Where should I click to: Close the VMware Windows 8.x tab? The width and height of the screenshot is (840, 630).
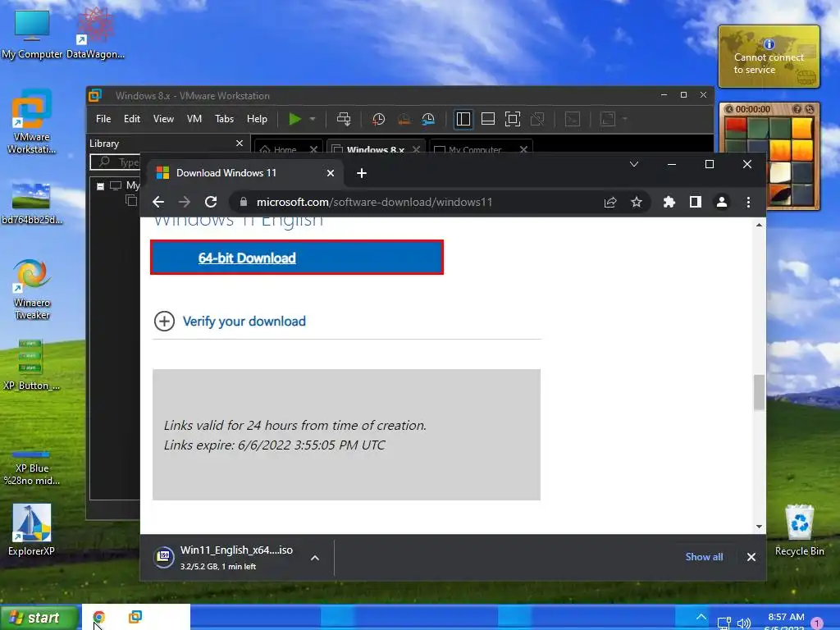(416, 149)
